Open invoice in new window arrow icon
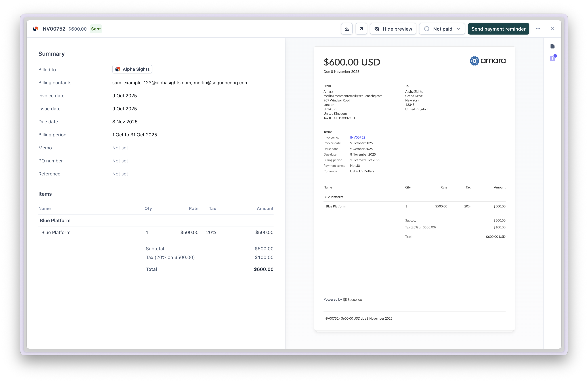588x382 pixels. 361,29
